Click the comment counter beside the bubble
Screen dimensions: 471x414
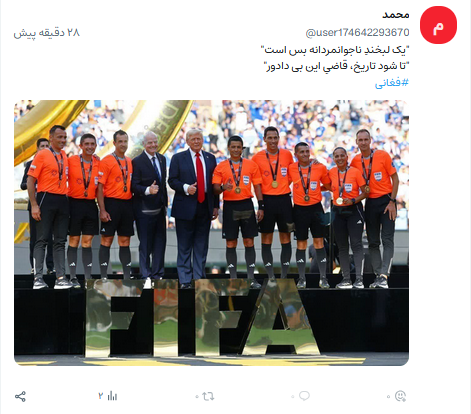293,397
